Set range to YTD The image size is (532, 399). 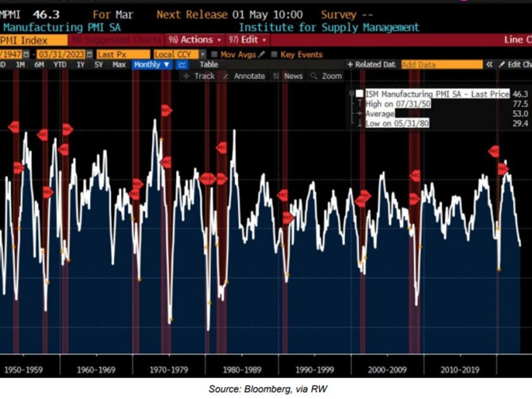[60, 65]
